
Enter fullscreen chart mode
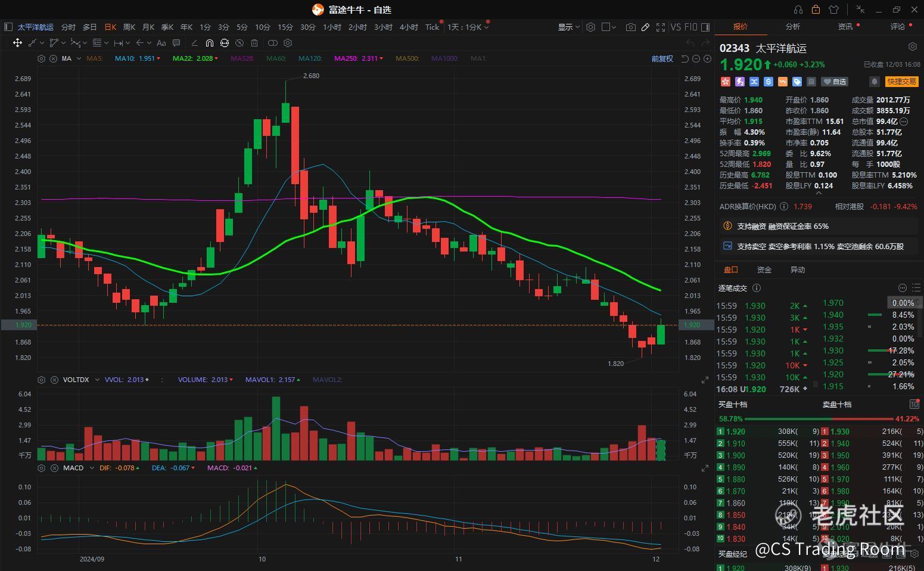click(660, 27)
